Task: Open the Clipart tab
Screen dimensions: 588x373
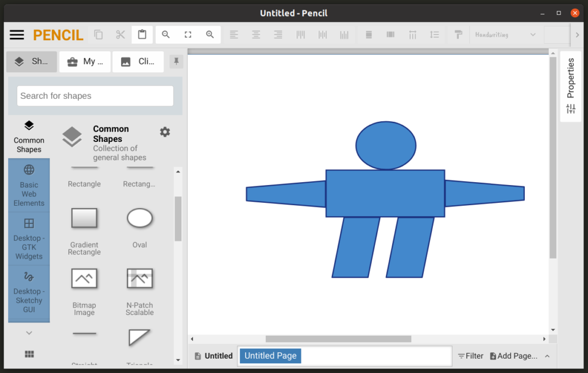Action: coord(138,61)
